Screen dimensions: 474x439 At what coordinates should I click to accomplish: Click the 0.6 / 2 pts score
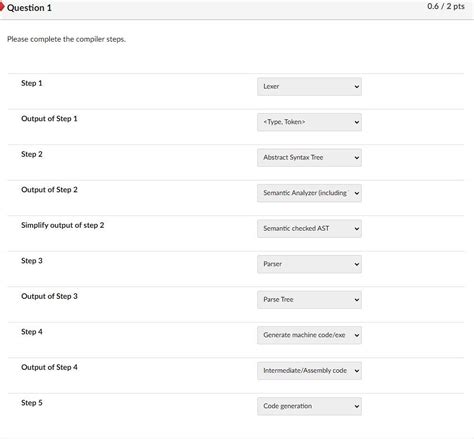tap(446, 6)
